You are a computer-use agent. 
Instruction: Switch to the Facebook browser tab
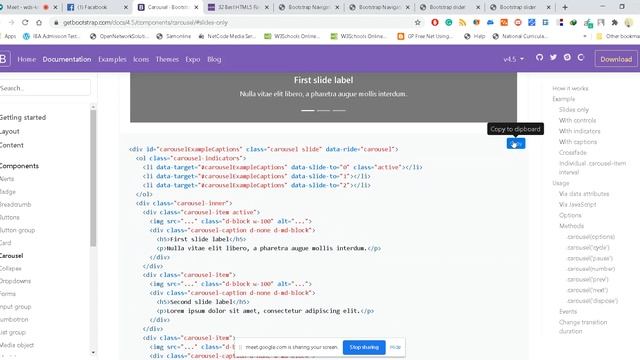[x=96, y=7]
